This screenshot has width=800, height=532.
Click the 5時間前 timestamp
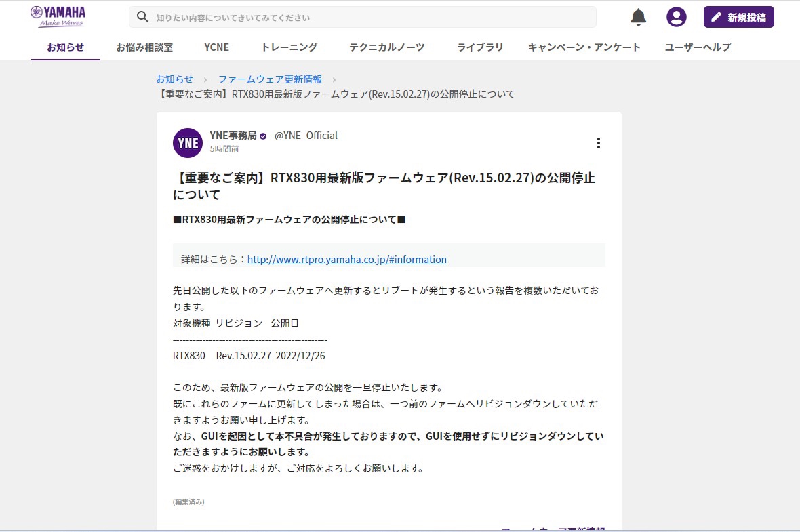tap(224, 149)
